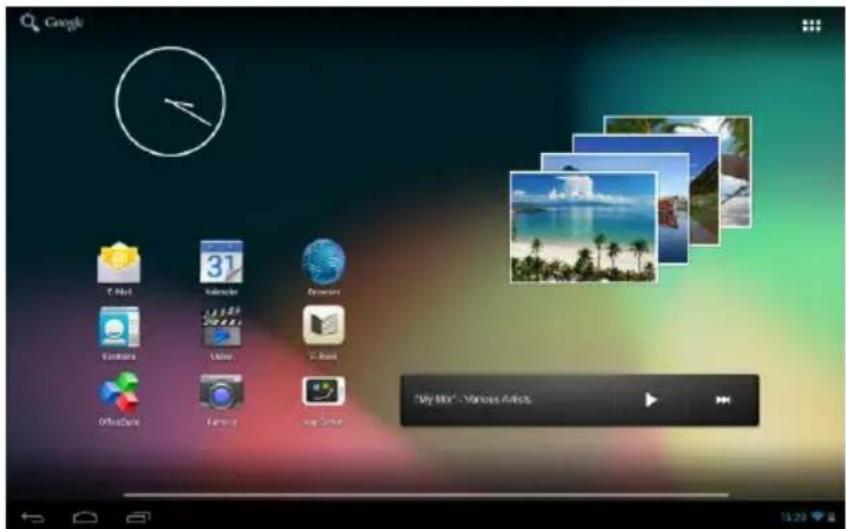Skip to next track in music widget

click(x=723, y=400)
